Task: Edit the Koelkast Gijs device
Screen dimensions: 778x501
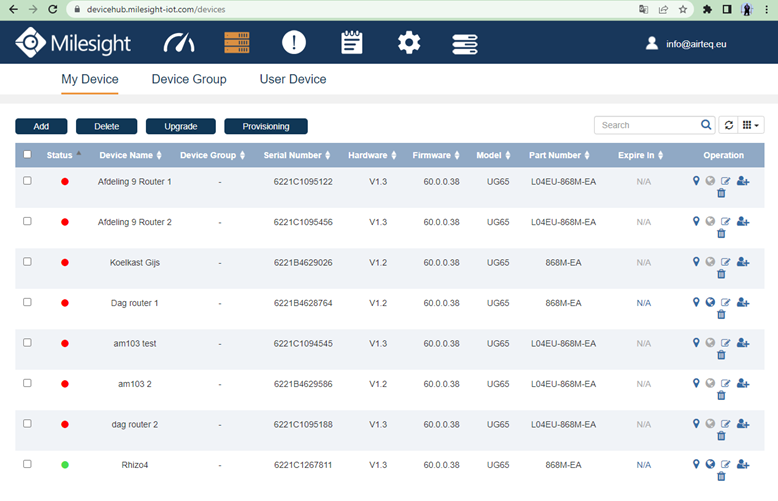Action: (x=725, y=262)
